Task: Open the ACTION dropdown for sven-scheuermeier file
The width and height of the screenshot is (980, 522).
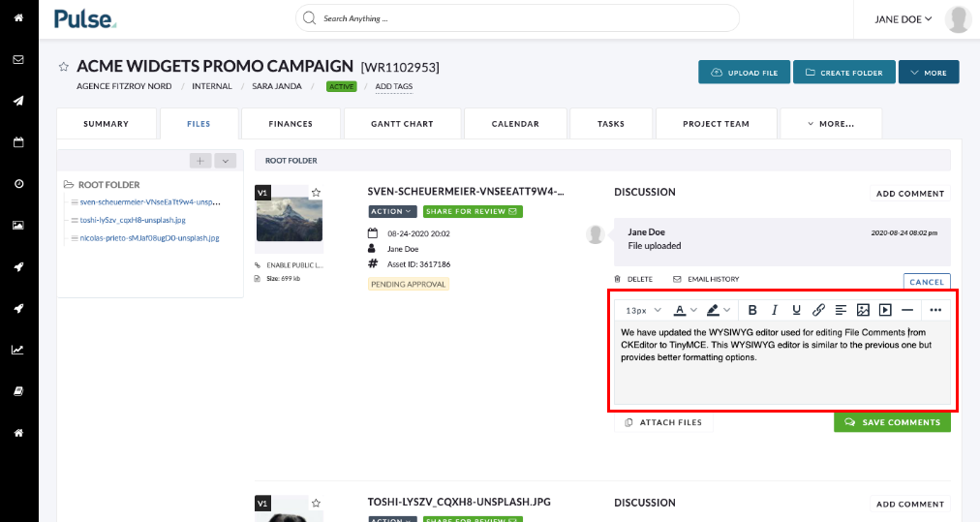Action: (392, 212)
